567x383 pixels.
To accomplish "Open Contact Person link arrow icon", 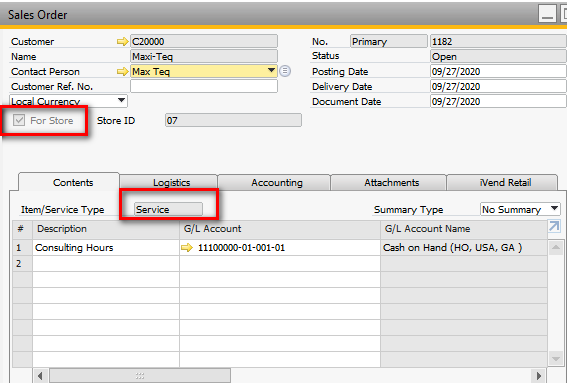I will point(123,72).
